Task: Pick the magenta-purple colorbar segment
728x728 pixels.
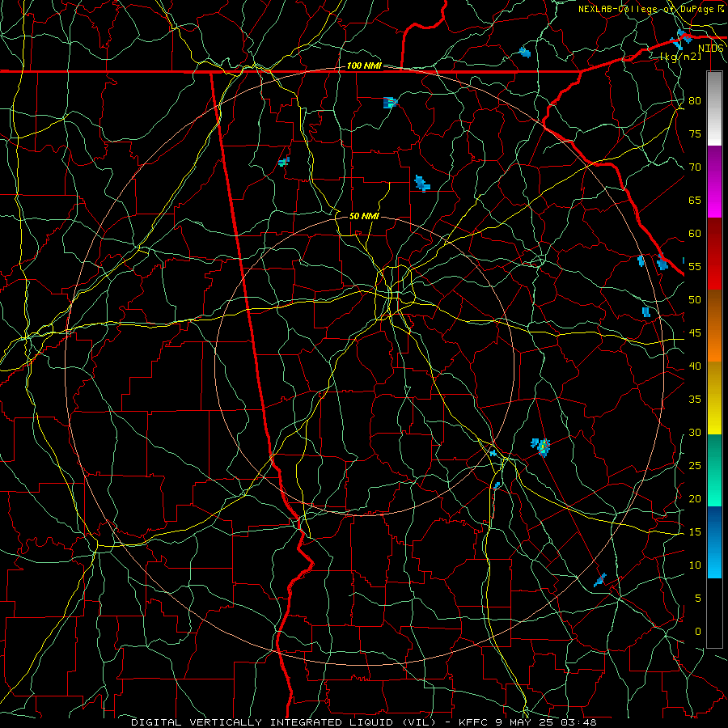Action: [714, 181]
